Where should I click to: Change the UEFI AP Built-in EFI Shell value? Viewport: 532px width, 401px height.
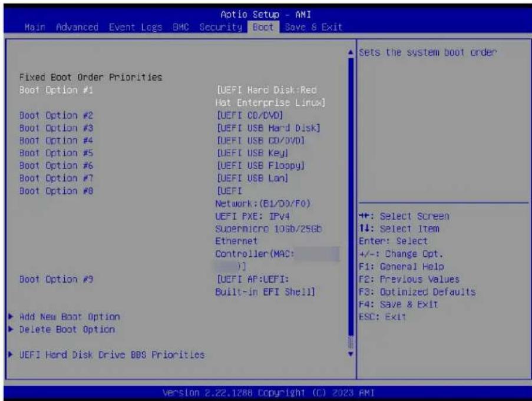coord(265,286)
